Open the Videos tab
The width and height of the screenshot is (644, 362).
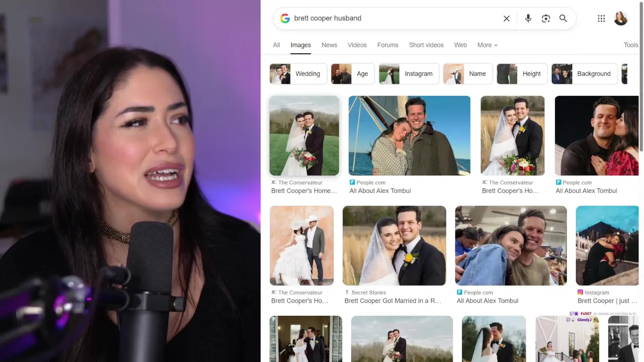357,45
